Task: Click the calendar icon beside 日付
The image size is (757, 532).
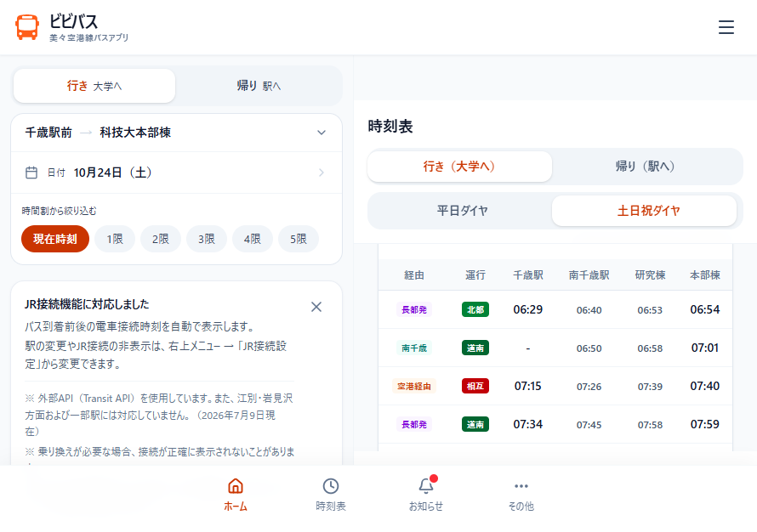Action: tap(31, 173)
